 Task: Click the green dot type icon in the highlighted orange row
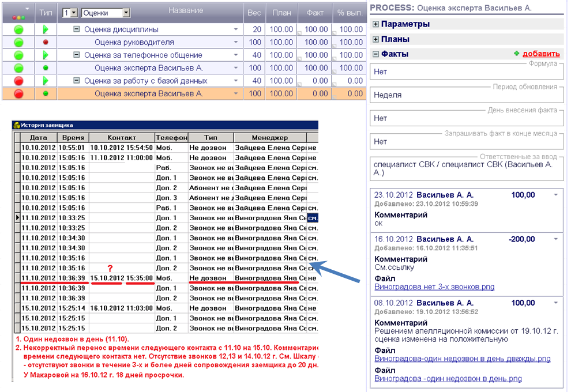click(x=46, y=93)
